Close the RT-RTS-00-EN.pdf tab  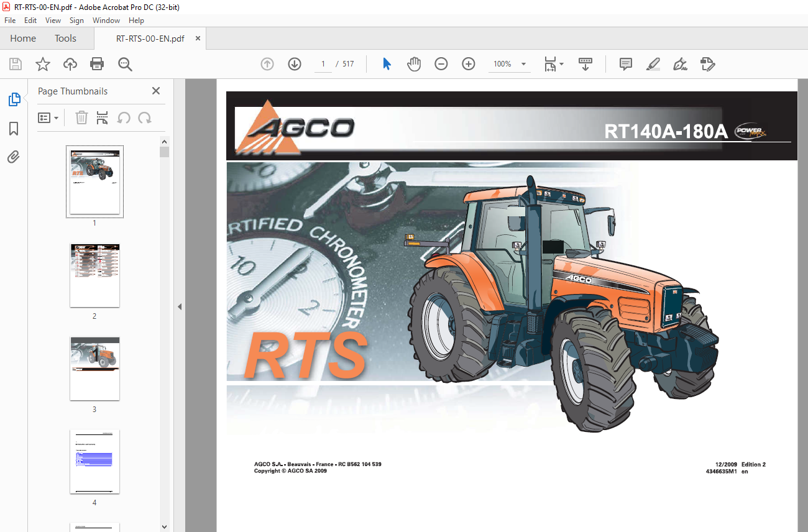click(x=198, y=38)
